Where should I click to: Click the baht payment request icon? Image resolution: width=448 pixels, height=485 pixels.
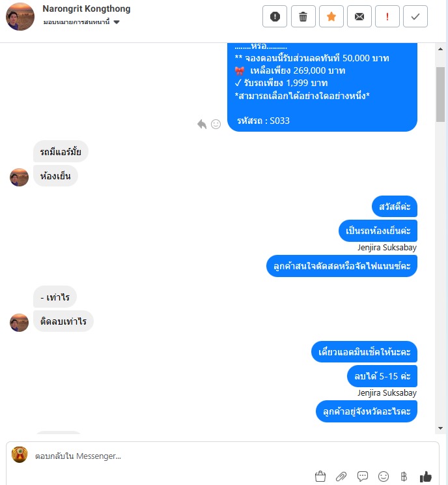[x=404, y=477]
